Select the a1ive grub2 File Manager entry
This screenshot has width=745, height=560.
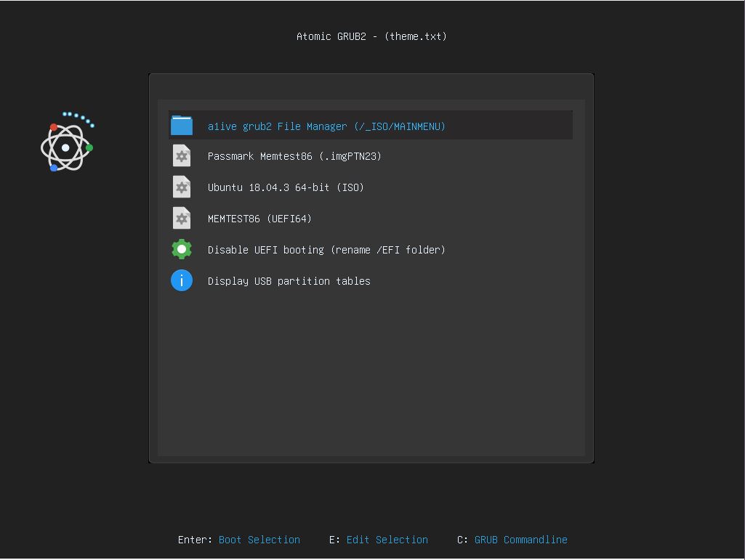(326, 126)
